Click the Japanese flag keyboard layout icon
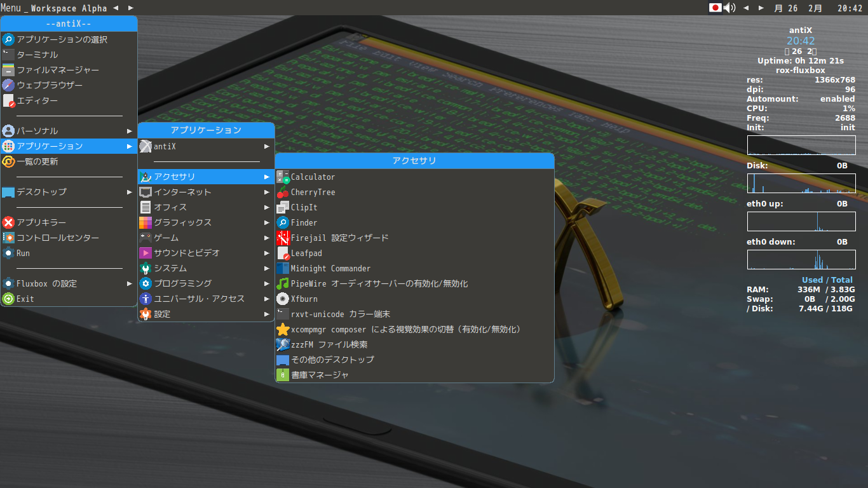868x488 pixels. pos(715,8)
